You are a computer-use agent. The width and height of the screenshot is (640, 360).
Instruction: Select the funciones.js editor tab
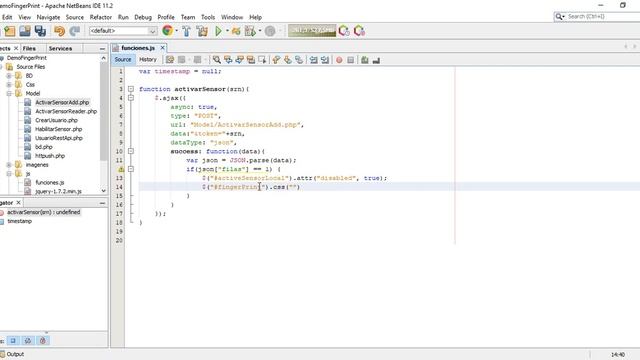point(138,48)
